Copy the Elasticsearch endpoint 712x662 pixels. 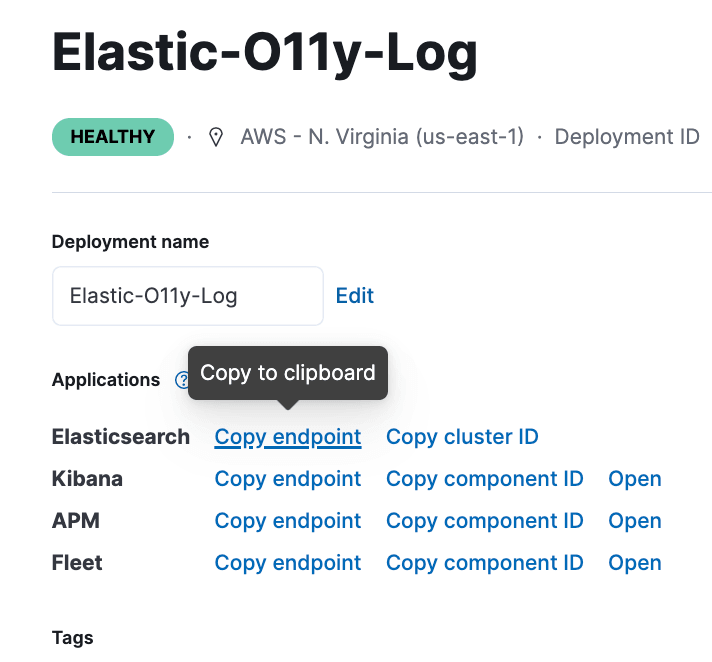point(288,437)
